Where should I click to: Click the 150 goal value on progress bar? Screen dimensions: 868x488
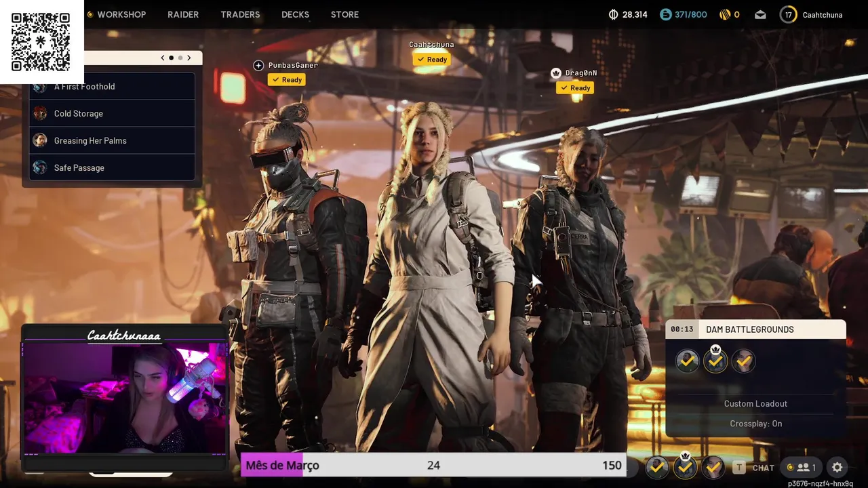click(612, 465)
